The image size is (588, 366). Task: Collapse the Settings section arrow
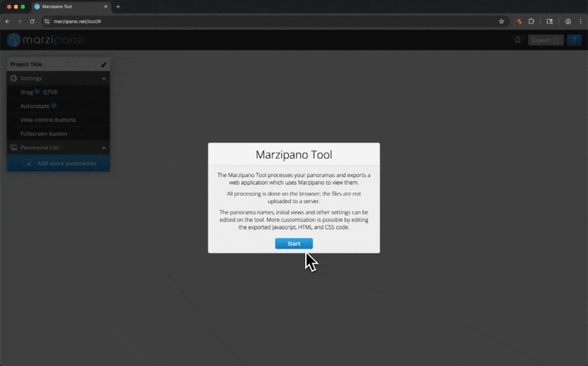[x=104, y=79]
